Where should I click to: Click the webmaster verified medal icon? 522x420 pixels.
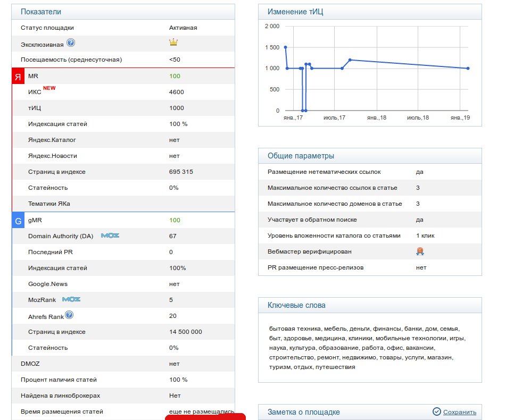coord(420,251)
